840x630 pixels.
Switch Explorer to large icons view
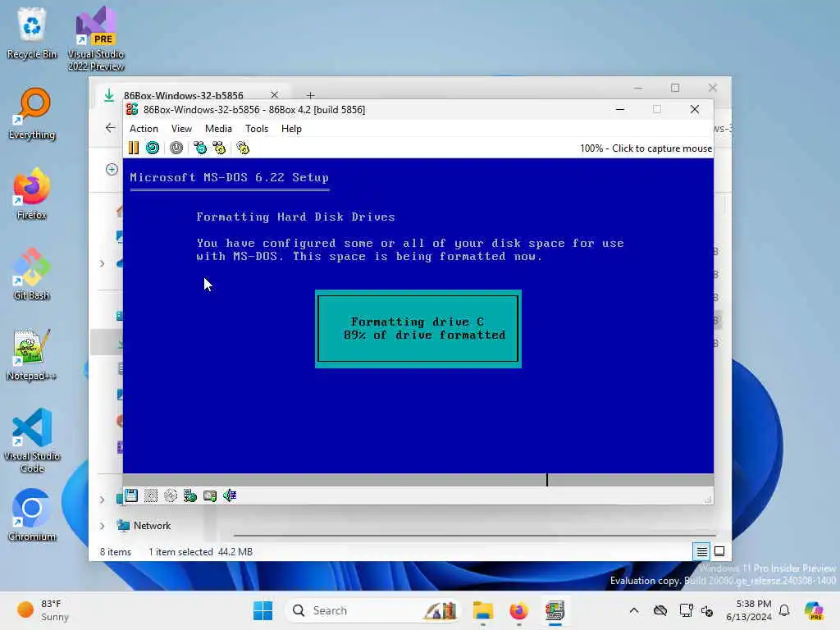pos(719,551)
